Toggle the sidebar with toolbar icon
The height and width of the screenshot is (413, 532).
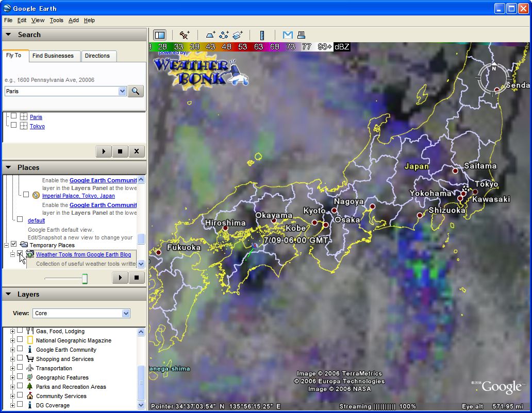pos(159,35)
